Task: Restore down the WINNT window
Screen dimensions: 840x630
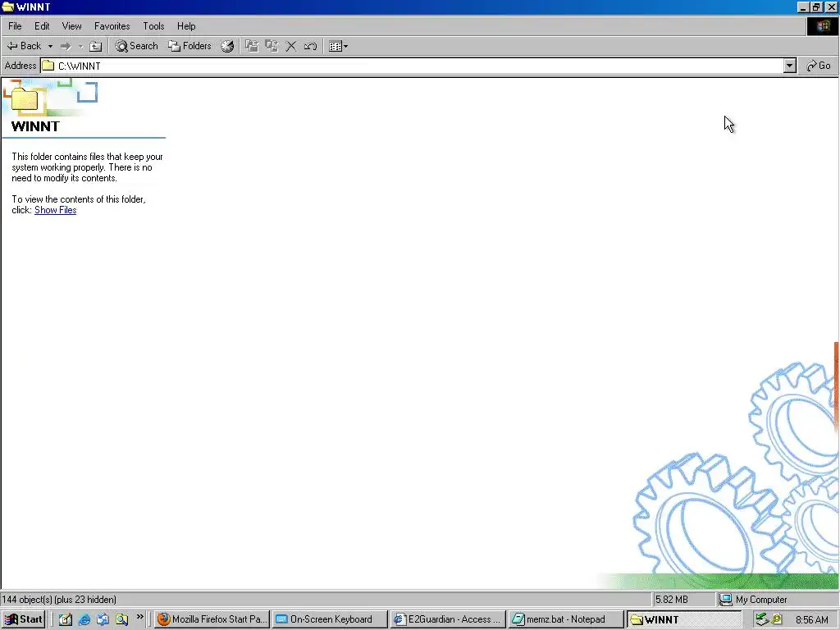Action: (816, 7)
